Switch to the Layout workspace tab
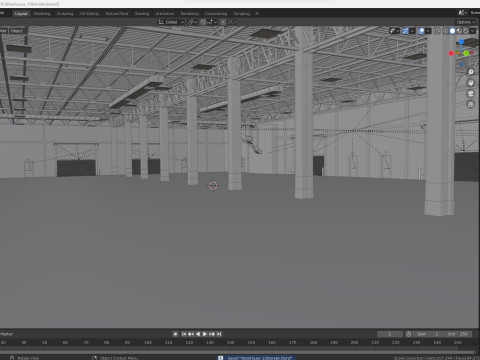 (21, 14)
